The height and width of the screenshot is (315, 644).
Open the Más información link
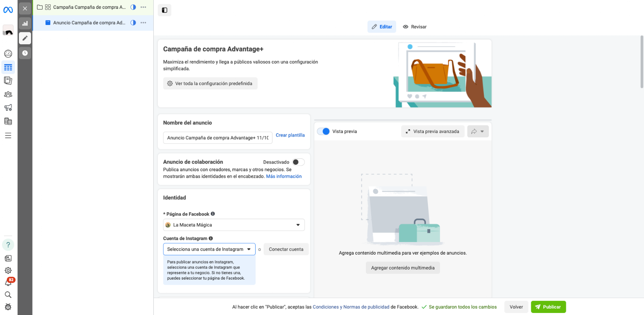tap(284, 176)
